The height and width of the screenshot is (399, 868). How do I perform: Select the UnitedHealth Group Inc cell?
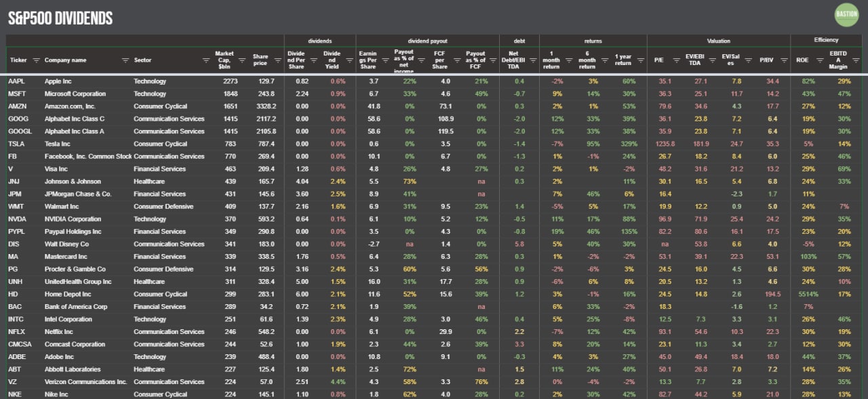coord(77,282)
